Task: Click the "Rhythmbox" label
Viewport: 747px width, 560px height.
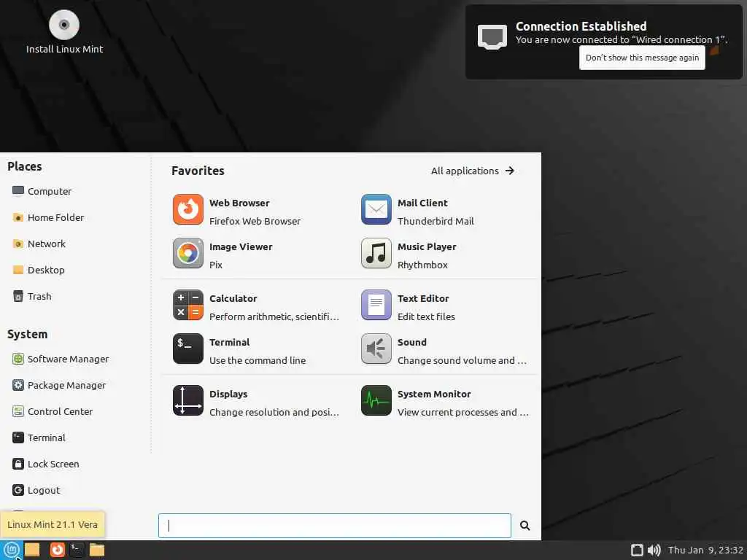Action: click(422, 265)
